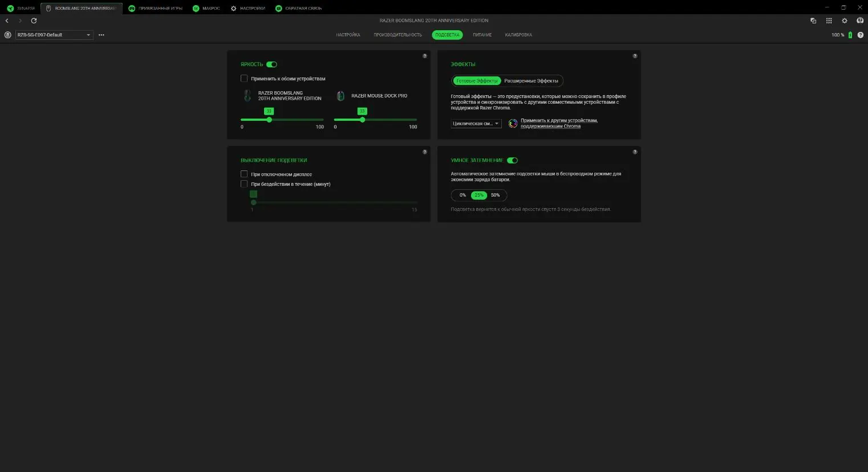This screenshot has height=472, width=868.
Task: Open the three-dots profile options menu
Action: 102,35
